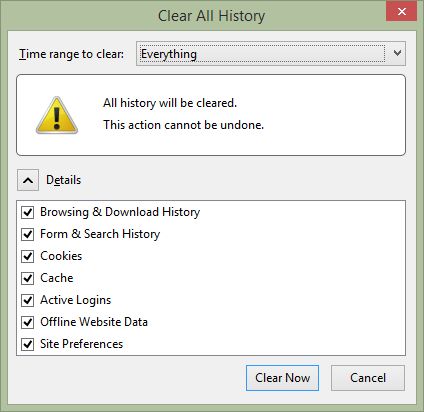Screen dimensions: 424x412
Task: Click the 'Details' label text
Action: click(64, 180)
